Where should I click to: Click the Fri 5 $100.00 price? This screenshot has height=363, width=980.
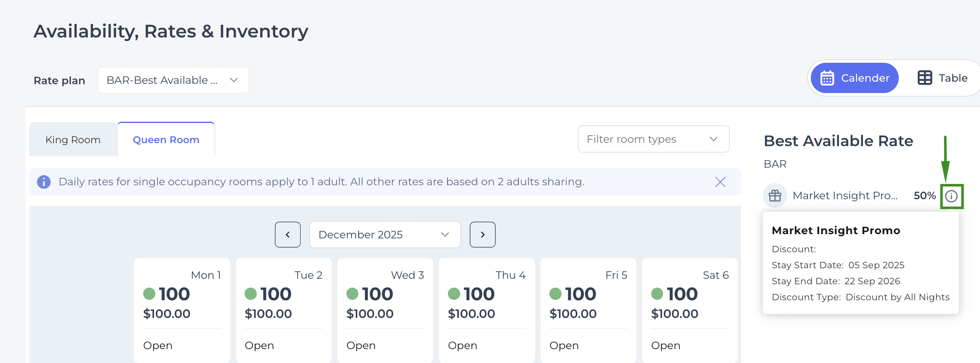pyautogui.click(x=573, y=314)
